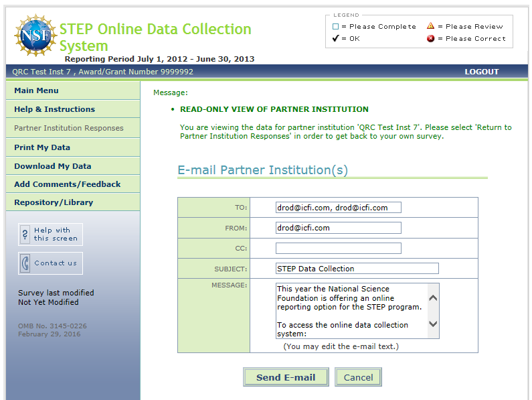Click the Please Correct red error icon
Screen dimensions: 532x400
[x=430, y=38]
